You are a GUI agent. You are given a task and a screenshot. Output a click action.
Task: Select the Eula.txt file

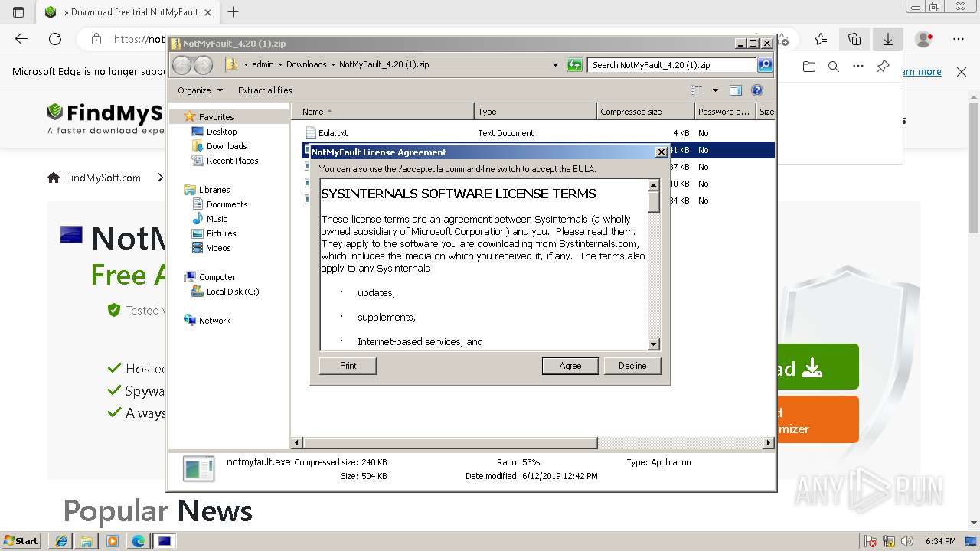click(x=332, y=133)
